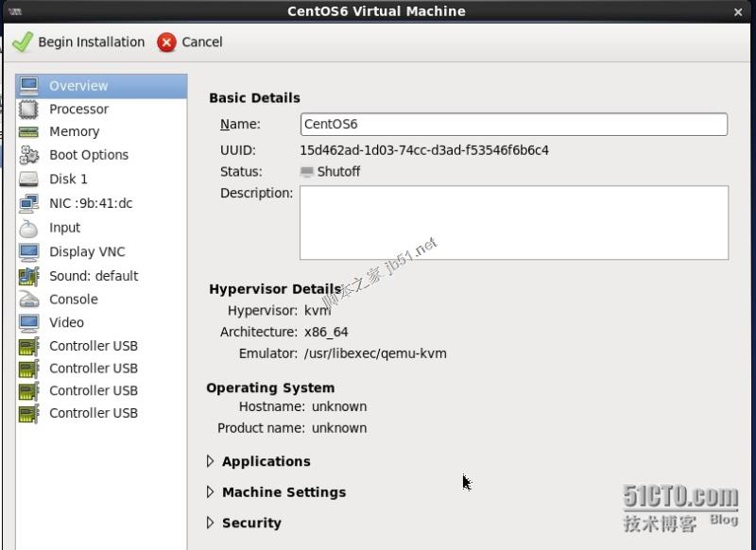Open the window menu icon in title bar
This screenshot has width=756, height=550.
15,11
